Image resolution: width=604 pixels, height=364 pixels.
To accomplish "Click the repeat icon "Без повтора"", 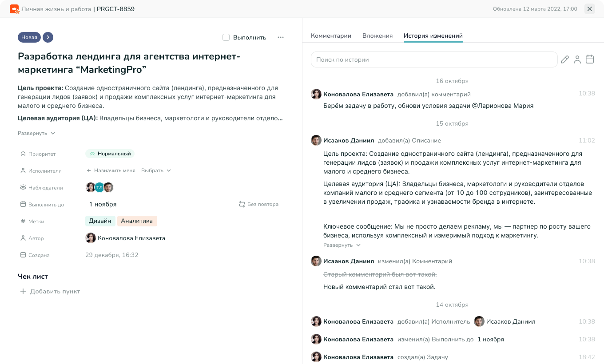I will coord(242,204).
